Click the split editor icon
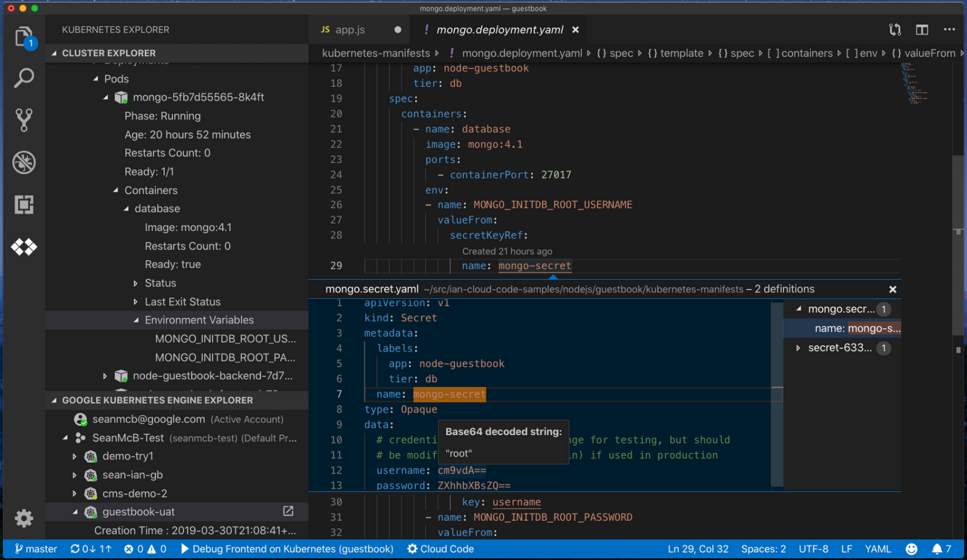Screen dimensions: 967x560 click(x=922, y=30)
